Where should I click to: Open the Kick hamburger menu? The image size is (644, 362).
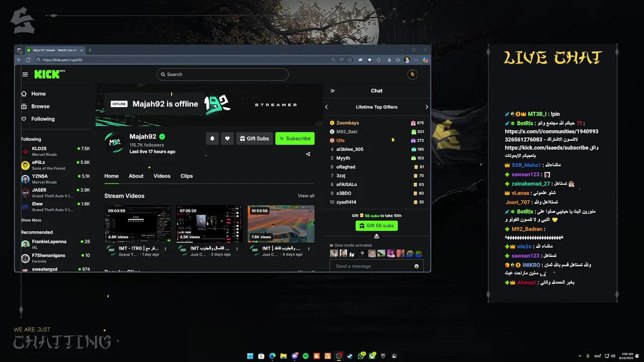(25, 74)
